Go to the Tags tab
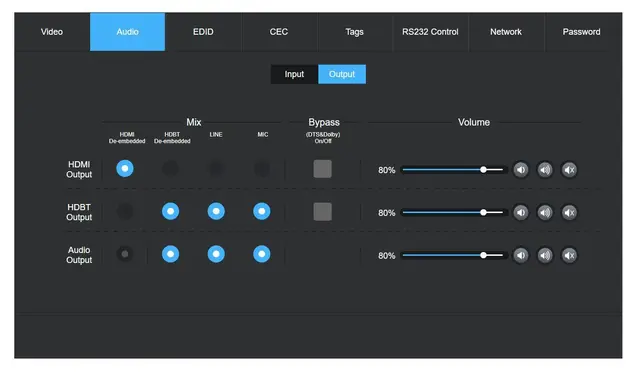This screenshot has width=640, height=379. pyautogui.click(x=354, y=32)
